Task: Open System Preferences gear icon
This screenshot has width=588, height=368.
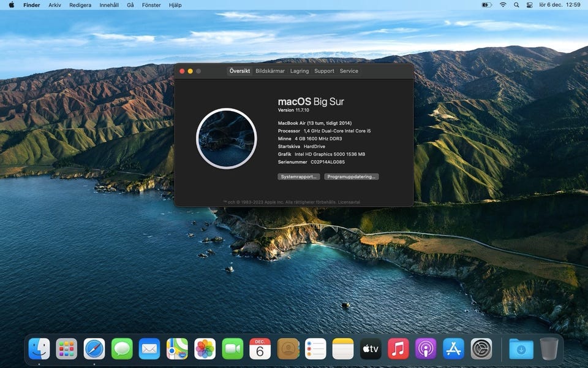Action: (x=481, y=349)
